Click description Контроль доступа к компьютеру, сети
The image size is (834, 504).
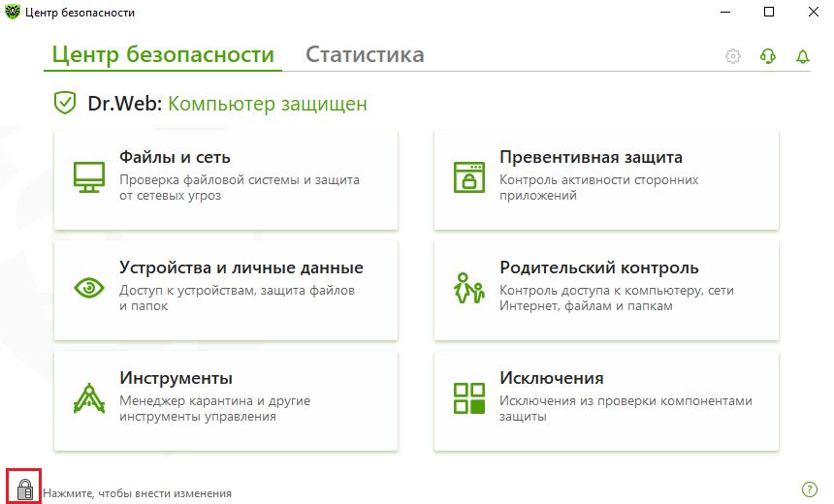617,299
